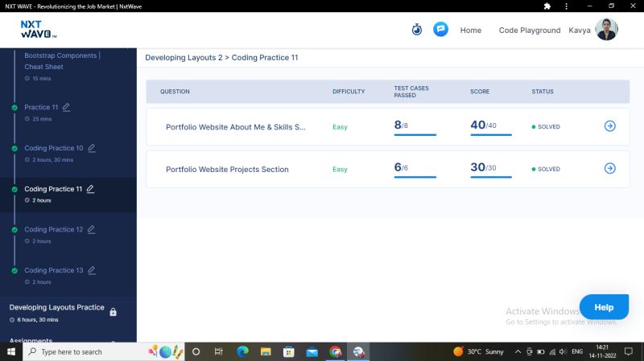Open the blue chat discussions icon

[440, 30]
